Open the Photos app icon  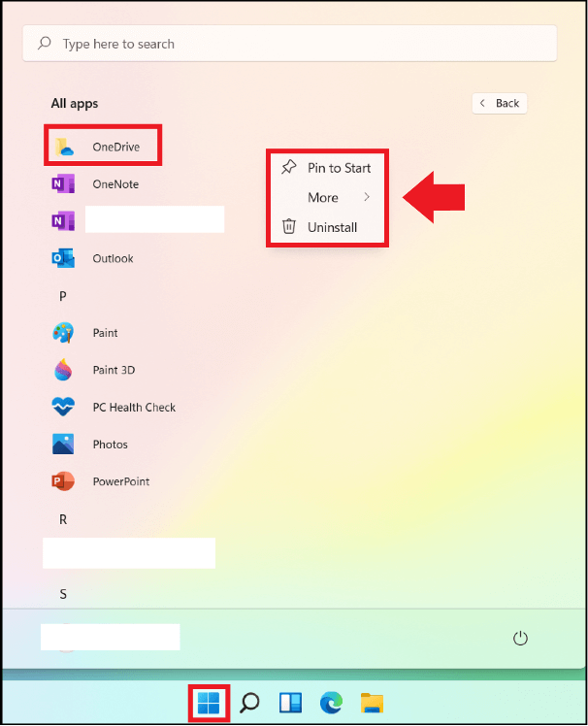coord(63,444)
